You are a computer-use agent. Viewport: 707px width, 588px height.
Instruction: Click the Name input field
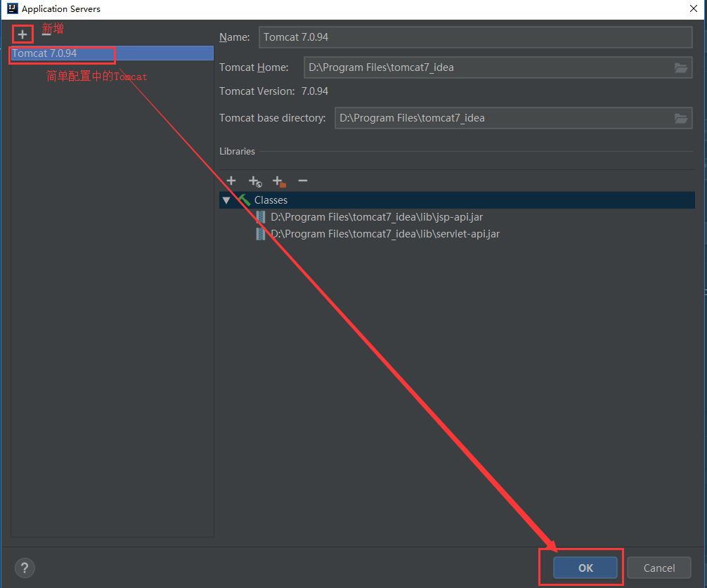click(x=475, y=37)
